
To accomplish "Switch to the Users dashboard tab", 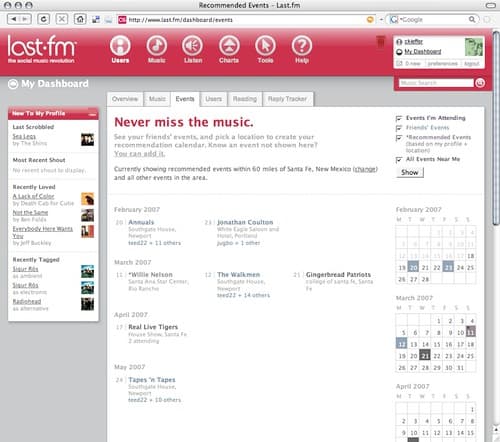I will (x=214, y=99).
